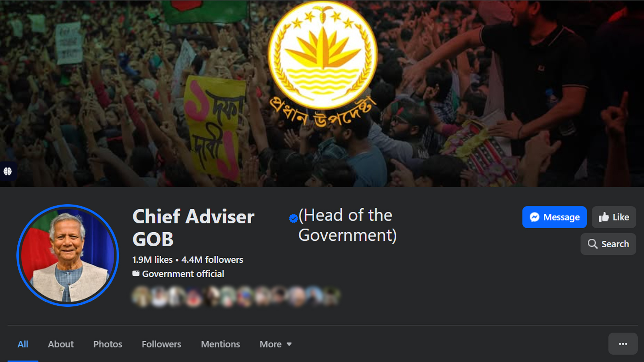This screenshot has width=644, height=362.
Task: Click the thumbs-up Like icon
Action: 604,217
